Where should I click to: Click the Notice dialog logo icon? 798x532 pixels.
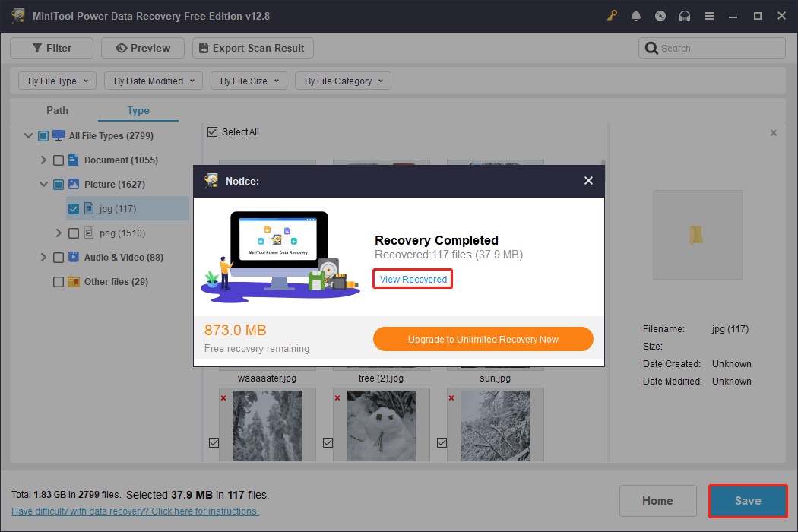tap(211, 181)
